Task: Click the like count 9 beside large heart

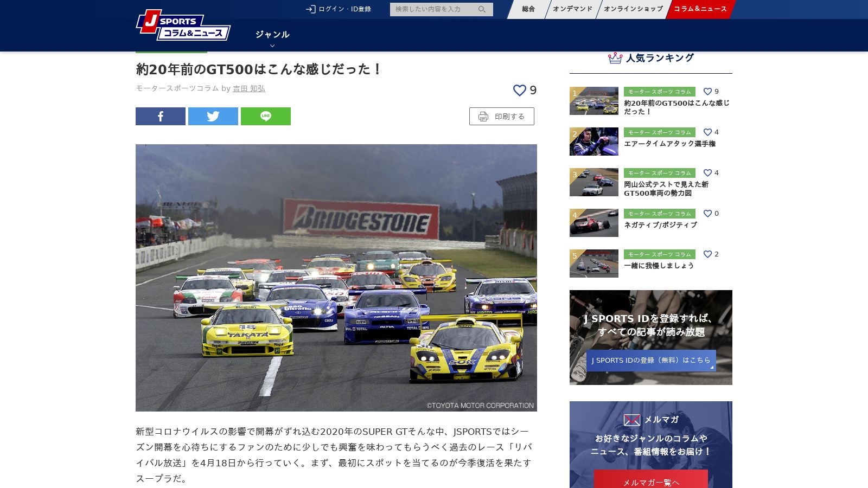Action: click(533, 91)
